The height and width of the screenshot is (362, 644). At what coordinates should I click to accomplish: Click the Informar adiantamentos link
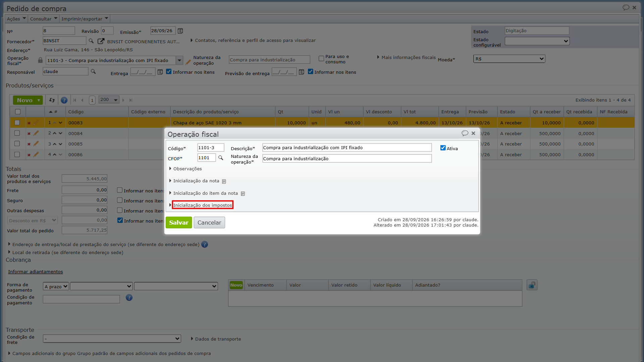coord(36,271)
